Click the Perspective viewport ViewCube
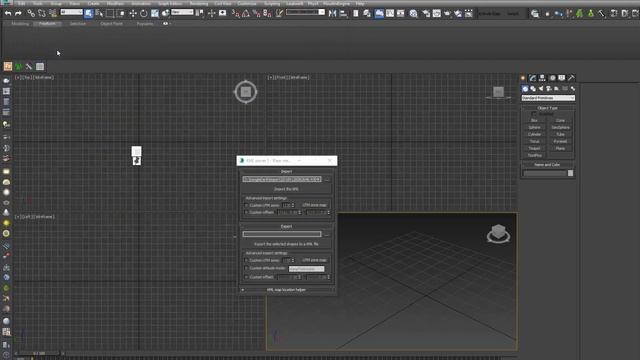The width and height of the screenshot is (640, 360). pyautogui.click(x=498, y=234)
